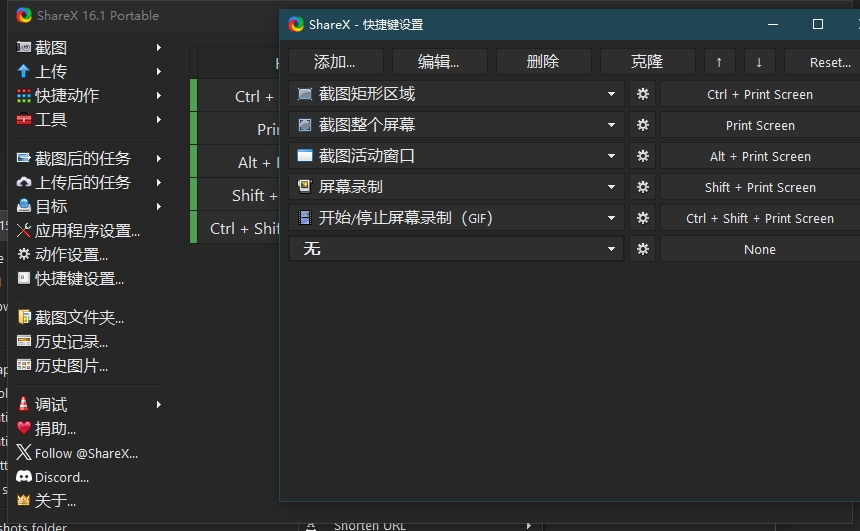Move hotkey down with the ↓ button
This screenshot has width=860, height=531.
click(x=759, y=62)
